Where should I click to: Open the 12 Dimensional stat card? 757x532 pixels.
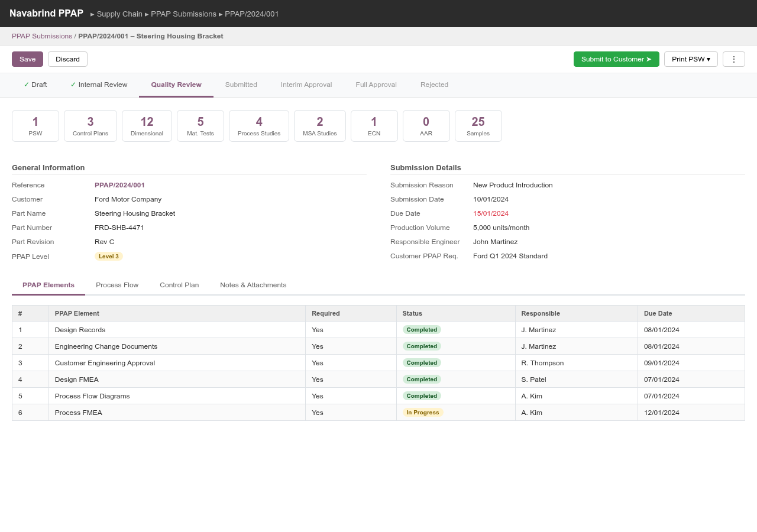point(147,126)
